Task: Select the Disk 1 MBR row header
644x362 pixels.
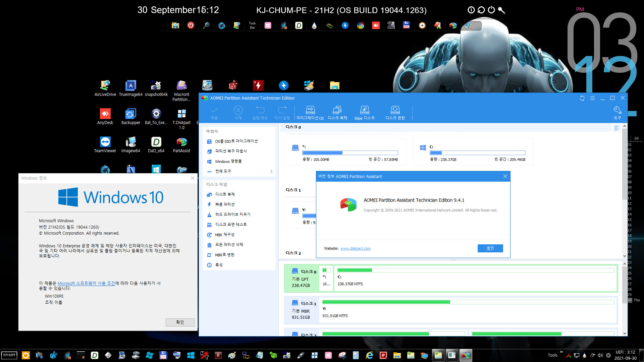Action: coord(301,310)
